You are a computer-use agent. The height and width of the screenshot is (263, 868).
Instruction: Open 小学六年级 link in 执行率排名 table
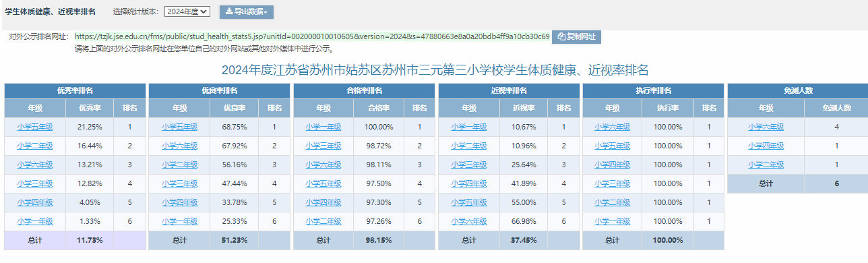[613, 127]
